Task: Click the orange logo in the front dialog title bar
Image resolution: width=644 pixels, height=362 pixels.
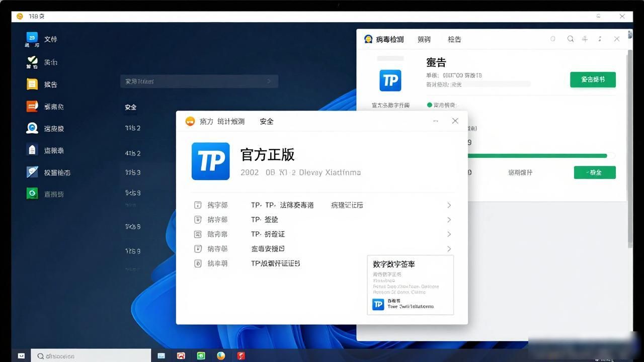Action: pyautogui.click(x=190, y=121)
